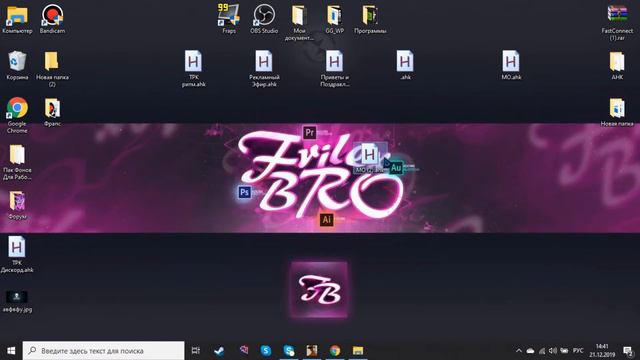This screenshot has height=360, width=640.
Task: Open the portrait-picture app in the taskbar
Action: [312, 351]
